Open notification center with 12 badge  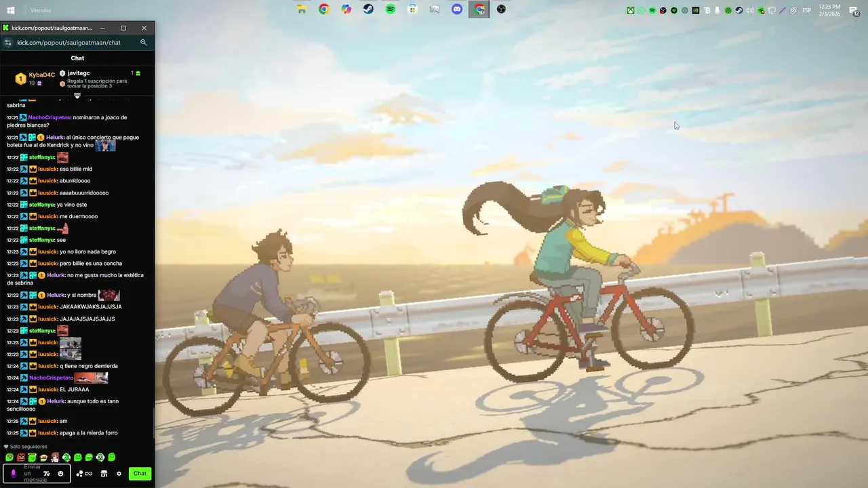coord(854,10)
